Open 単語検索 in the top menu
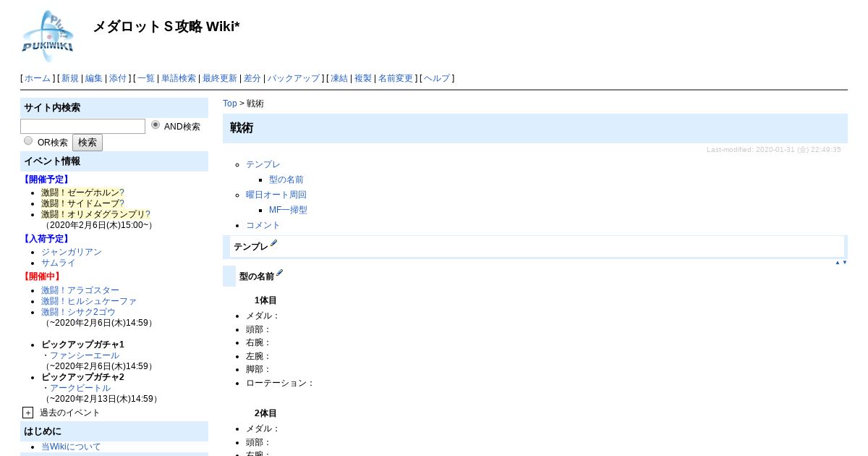Viewport: 868px width, 456px height. pos(178,78)
